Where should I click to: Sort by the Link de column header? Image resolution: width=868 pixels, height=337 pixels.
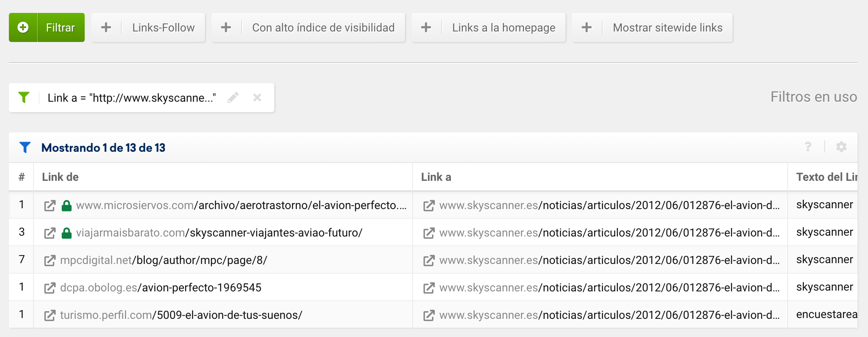(61, 177)
